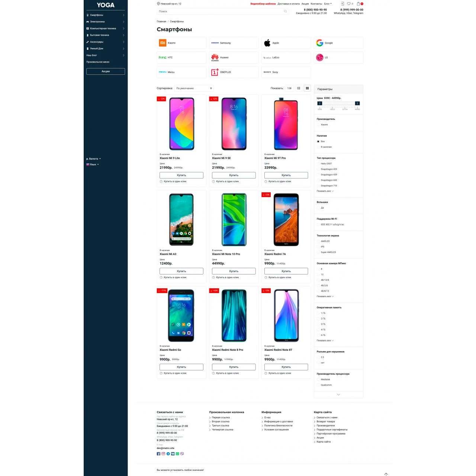Click the Акции sidebar button
Image resolution: width=476 pixels, height=476 pixels.
(x=106, y=71)
